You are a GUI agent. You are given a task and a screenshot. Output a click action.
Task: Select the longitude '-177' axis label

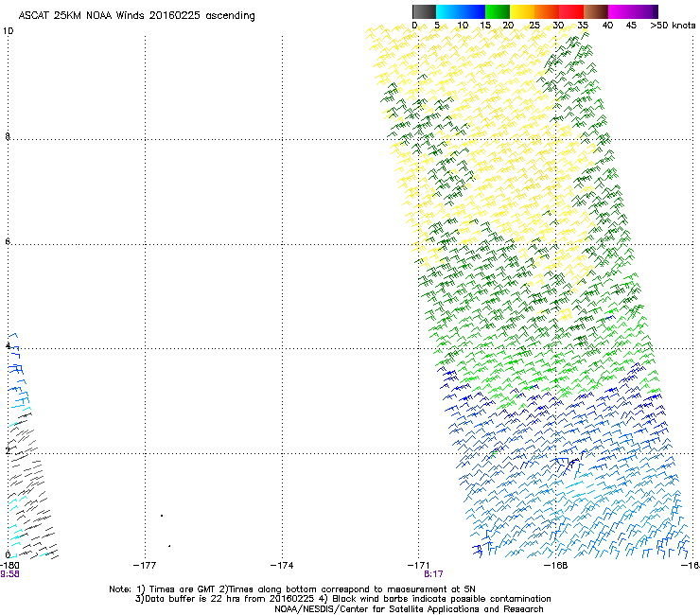(x=145, y=566)
